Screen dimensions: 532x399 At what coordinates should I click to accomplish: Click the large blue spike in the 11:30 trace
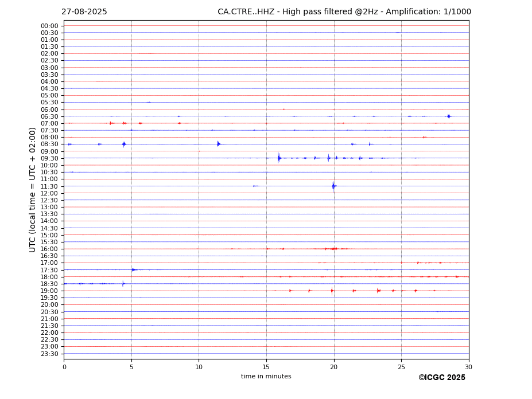click(x=333, y=186)
